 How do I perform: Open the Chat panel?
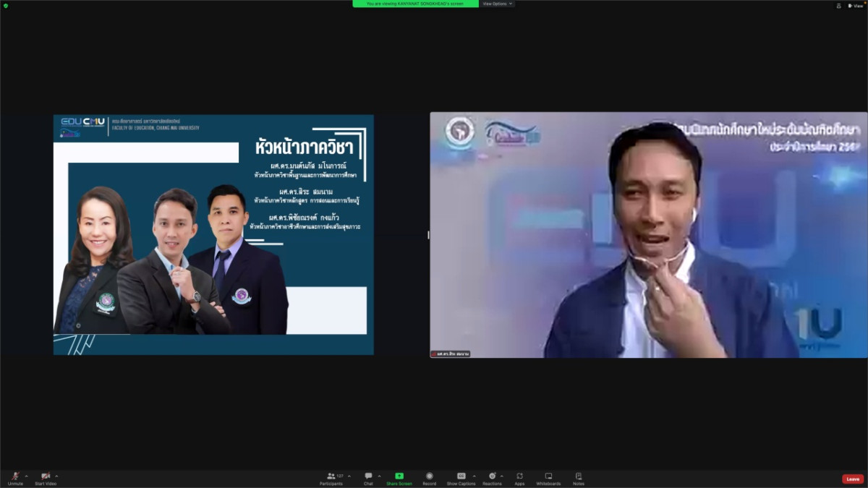click(368, 477)
